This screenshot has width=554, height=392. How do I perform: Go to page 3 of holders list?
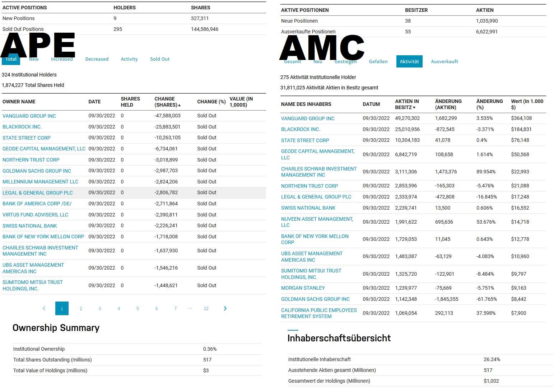coord(100,308)
